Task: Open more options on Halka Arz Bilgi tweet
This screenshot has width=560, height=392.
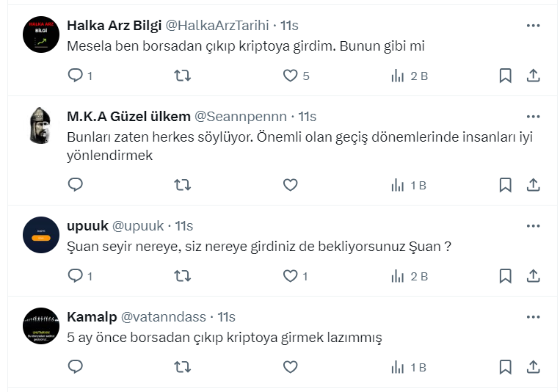Action: pyautogui.click(x=534, y=26)
